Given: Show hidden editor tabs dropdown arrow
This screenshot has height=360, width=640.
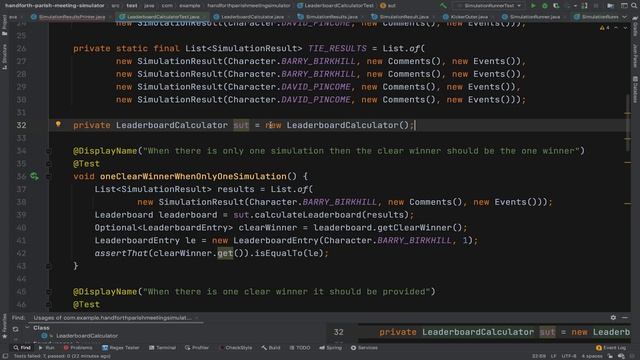Looking at the screenshot, I should point(624,17).
